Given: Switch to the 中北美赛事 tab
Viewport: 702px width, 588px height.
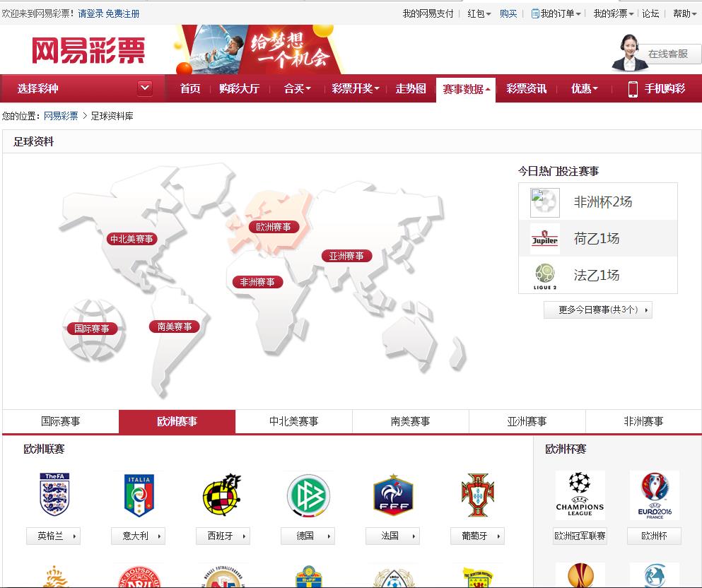Looking at the screenshot, I should point(293,421).
